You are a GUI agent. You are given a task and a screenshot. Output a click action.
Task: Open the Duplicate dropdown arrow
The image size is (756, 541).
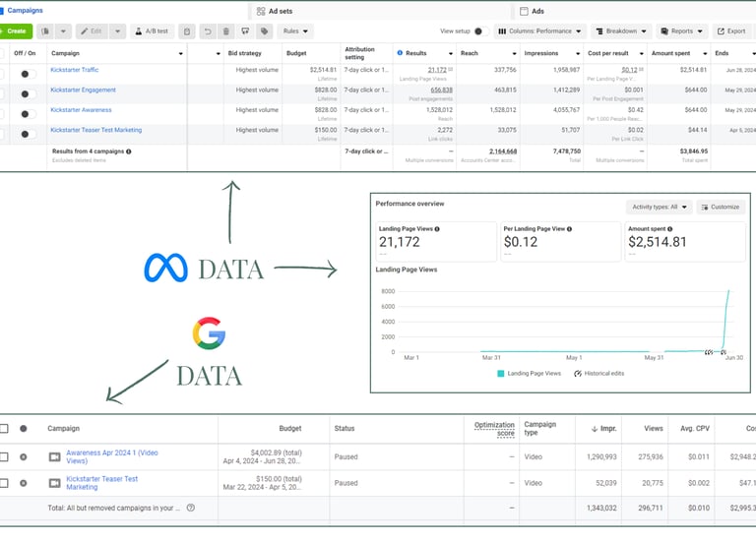coord(63,31)
